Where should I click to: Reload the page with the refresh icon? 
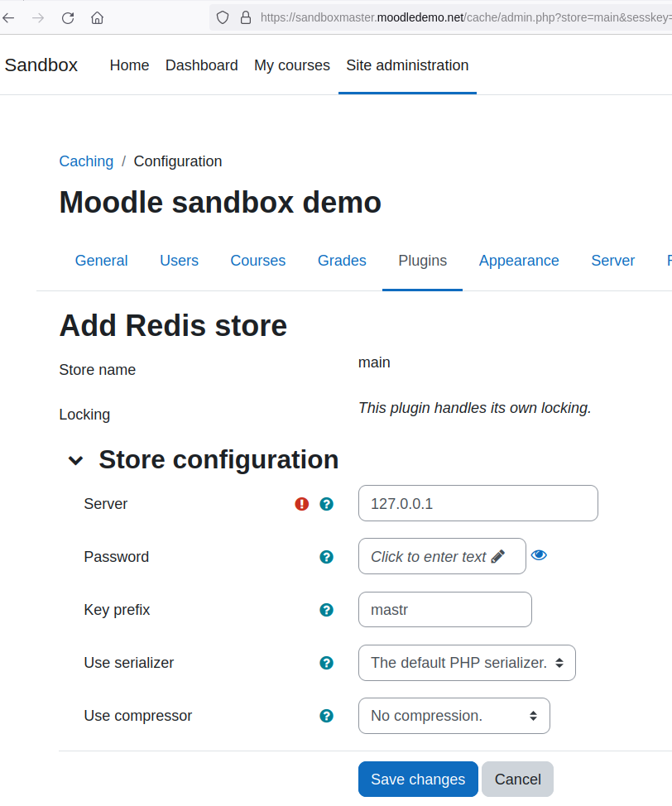pos(68,18)
